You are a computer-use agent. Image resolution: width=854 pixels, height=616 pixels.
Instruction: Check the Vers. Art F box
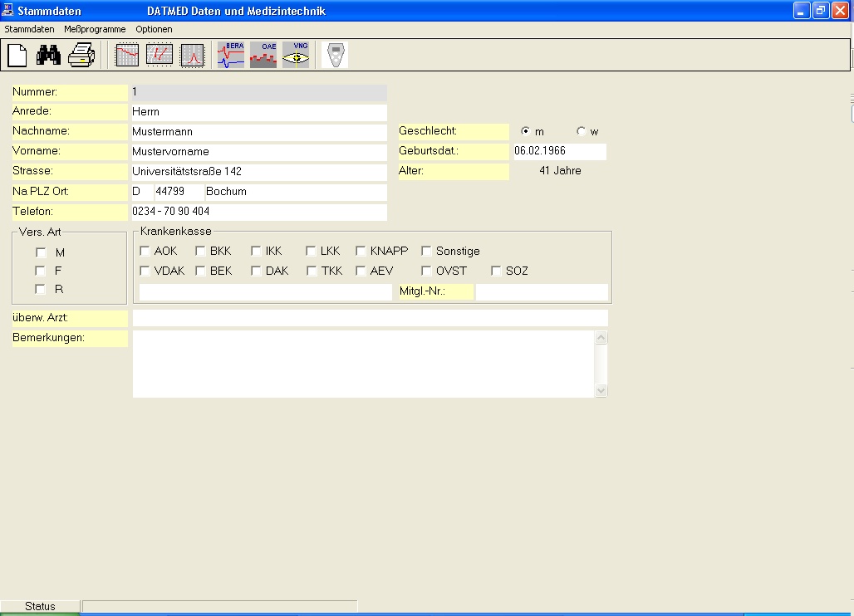point(41,271)
